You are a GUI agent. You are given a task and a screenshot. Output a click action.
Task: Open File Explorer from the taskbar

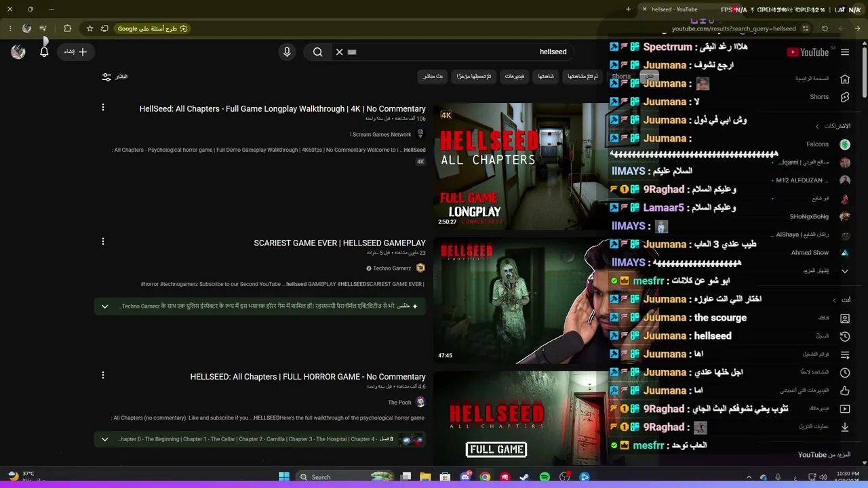point(425,477)
